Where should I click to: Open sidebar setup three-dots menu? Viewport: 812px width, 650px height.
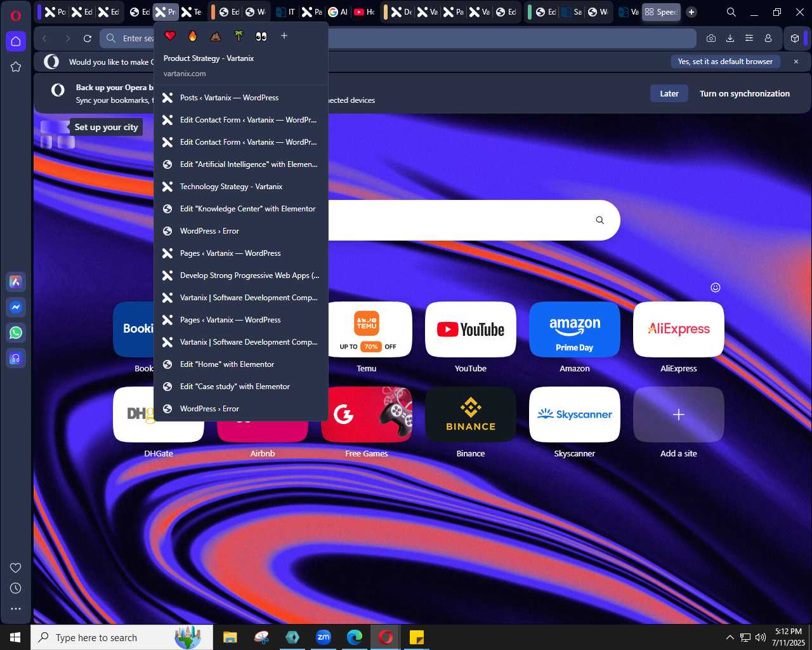pos(16,609)
